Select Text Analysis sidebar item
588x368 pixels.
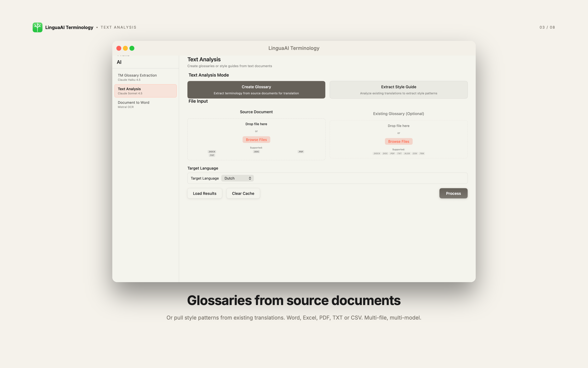[x=146, y=91]
